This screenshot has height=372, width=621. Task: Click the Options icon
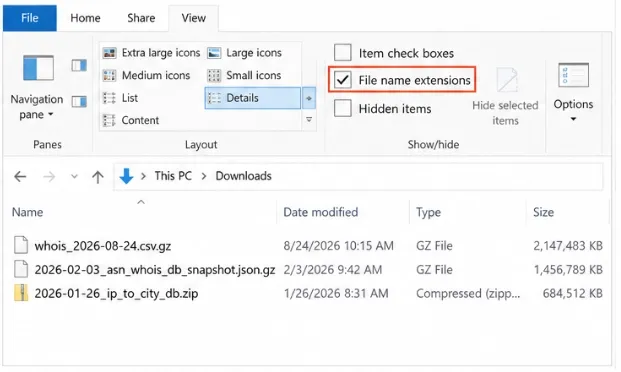573,75
